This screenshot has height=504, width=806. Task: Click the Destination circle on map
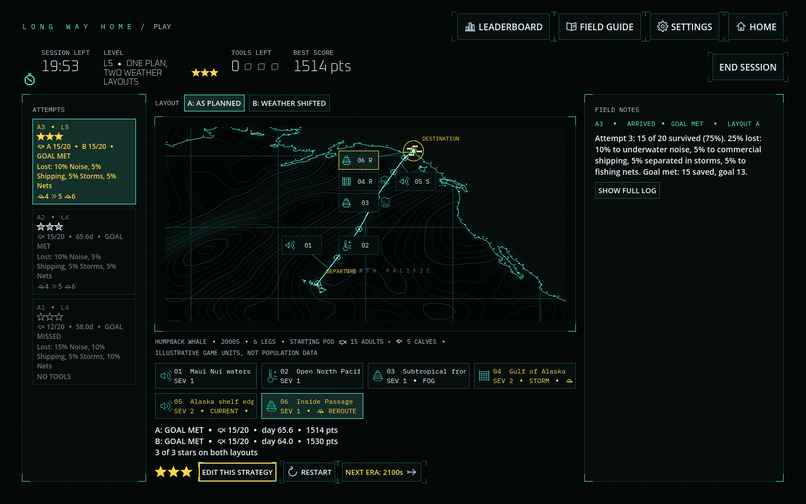click(413, 151)
